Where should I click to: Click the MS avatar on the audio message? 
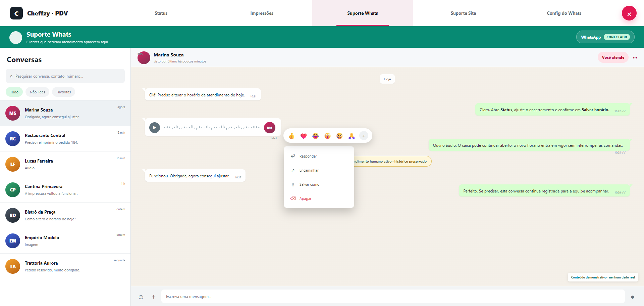point(270,128)
